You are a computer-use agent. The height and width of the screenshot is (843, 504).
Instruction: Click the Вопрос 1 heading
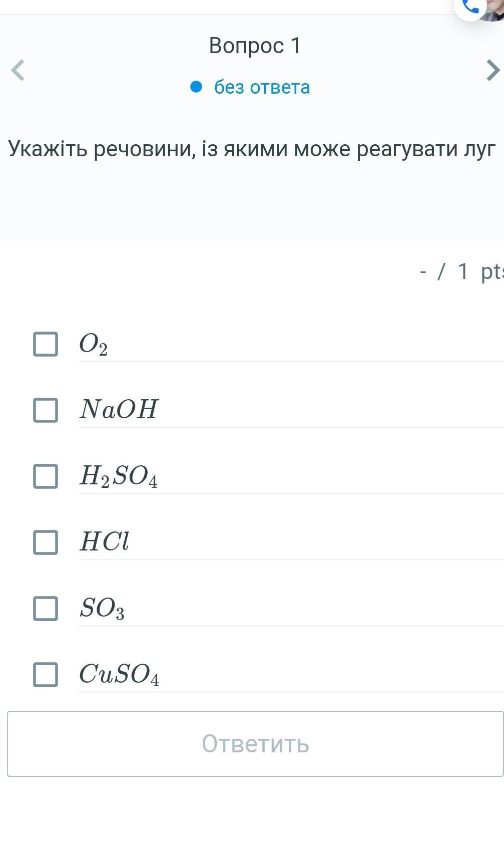coord(255,46)
